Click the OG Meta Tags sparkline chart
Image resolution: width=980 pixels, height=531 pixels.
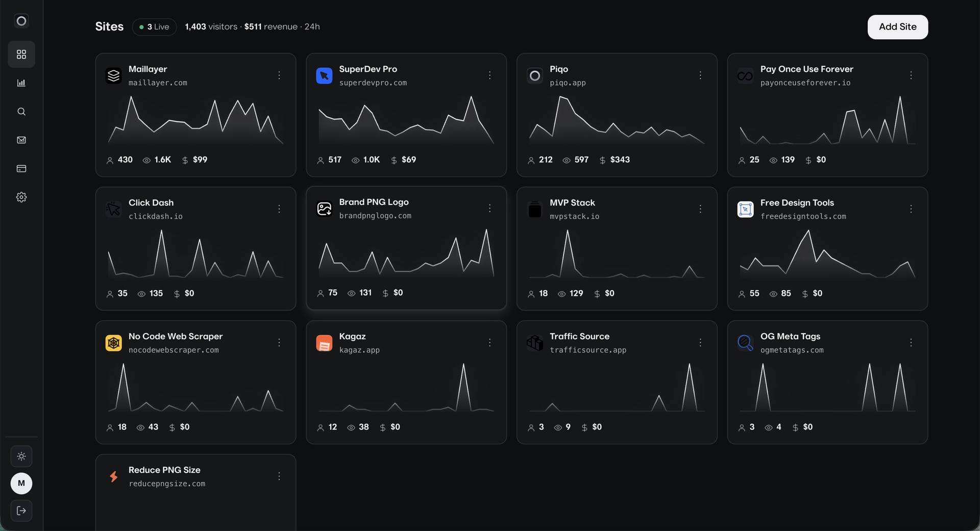pos(827,387)
